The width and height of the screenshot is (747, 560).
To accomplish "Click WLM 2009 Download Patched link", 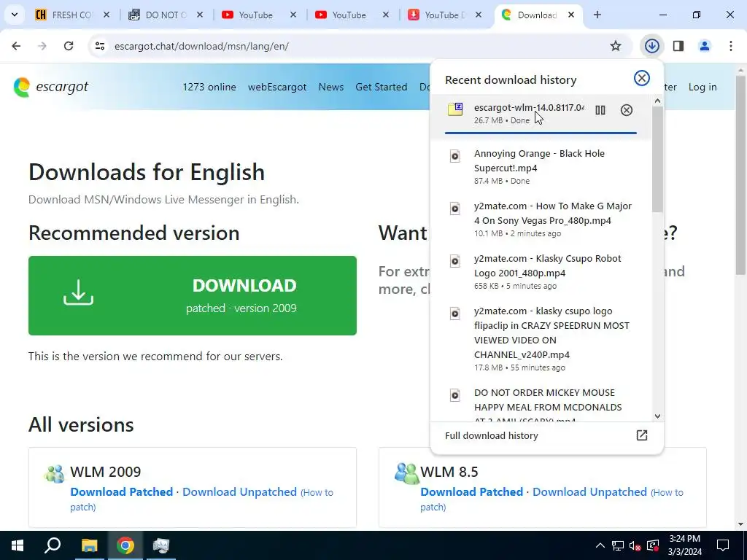I will pyautogui.click(x=122, y=492).
